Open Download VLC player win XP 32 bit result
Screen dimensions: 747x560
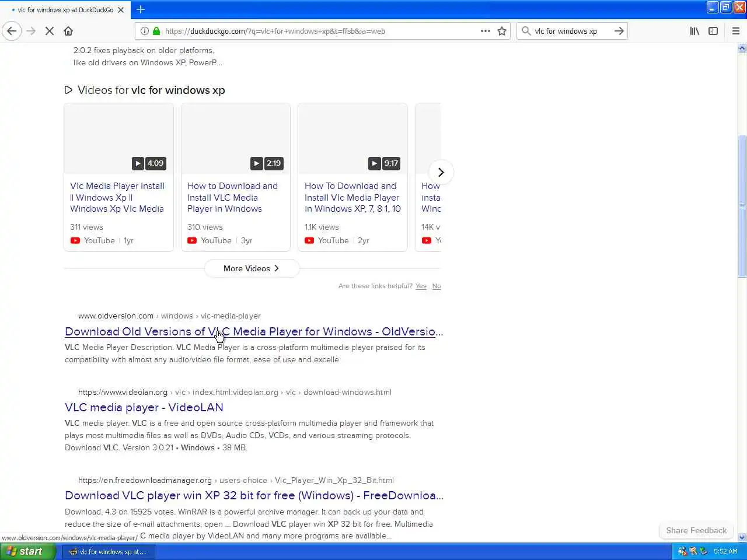[254, 495]
